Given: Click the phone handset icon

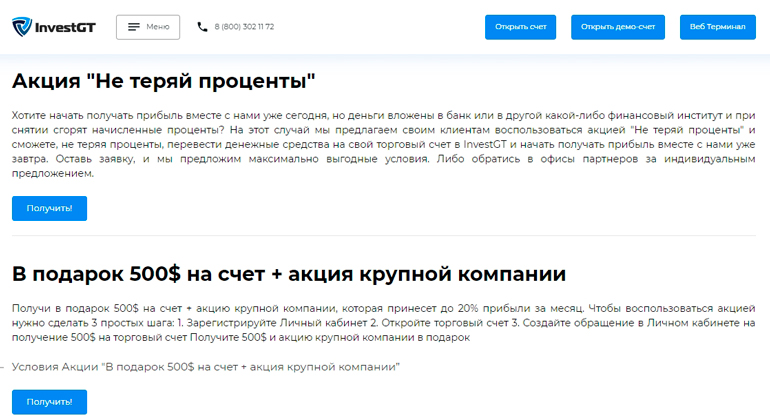Looking at the screenshot, I should (202, 27).
